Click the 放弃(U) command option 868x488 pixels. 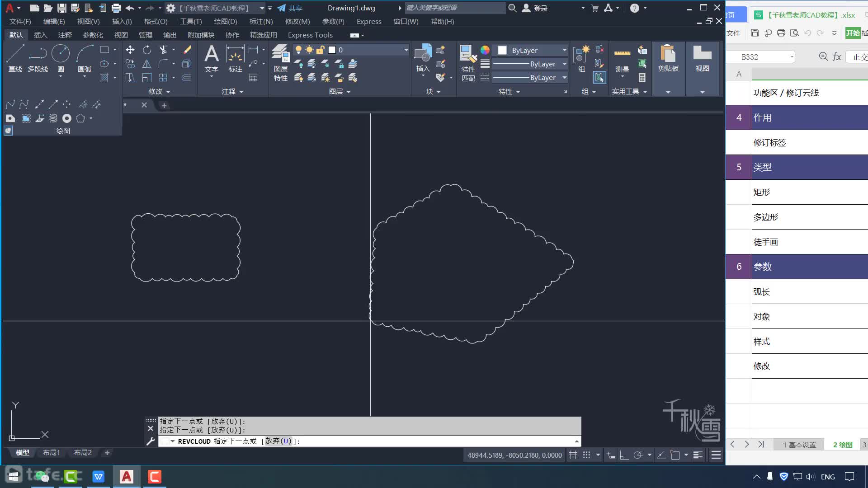coord(278,441)
